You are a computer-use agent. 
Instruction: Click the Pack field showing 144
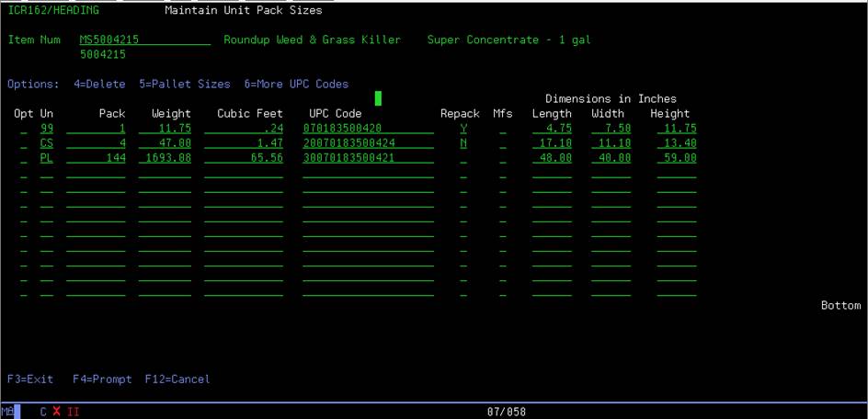pyautogui.click(x=96, y=158)
